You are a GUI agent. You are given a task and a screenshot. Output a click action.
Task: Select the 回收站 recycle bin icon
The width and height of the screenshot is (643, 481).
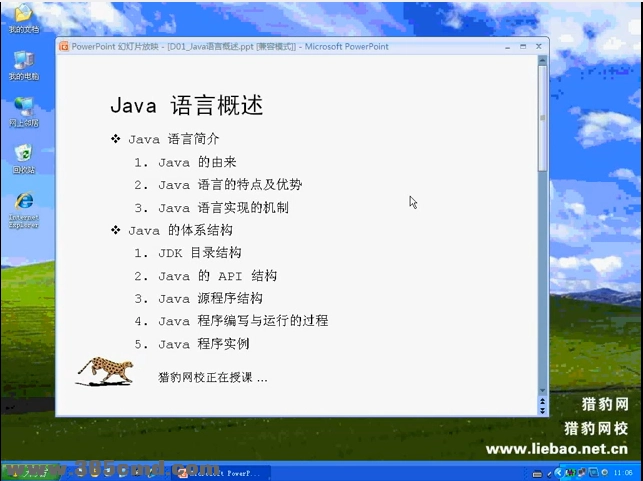click(24, 159)
